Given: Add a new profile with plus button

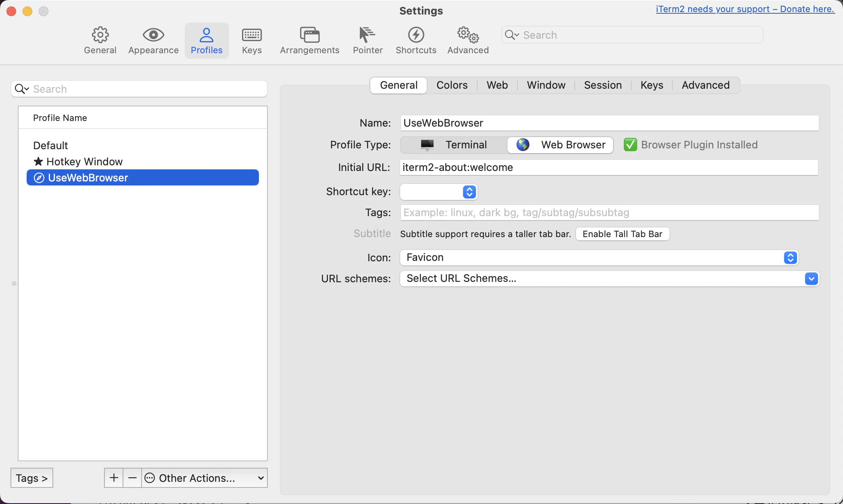Looking at the screenshot, I should coord(114,478).
